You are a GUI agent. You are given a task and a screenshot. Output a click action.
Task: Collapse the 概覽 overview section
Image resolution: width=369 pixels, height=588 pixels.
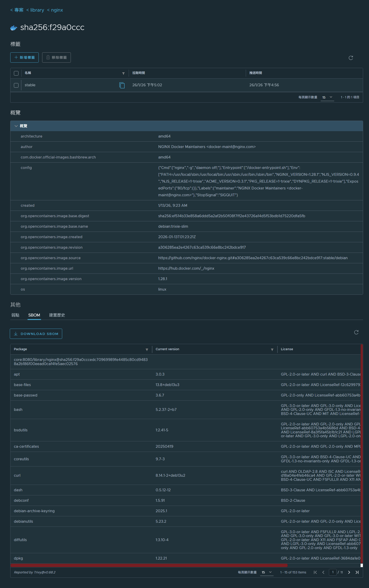[x=16, y=126]
